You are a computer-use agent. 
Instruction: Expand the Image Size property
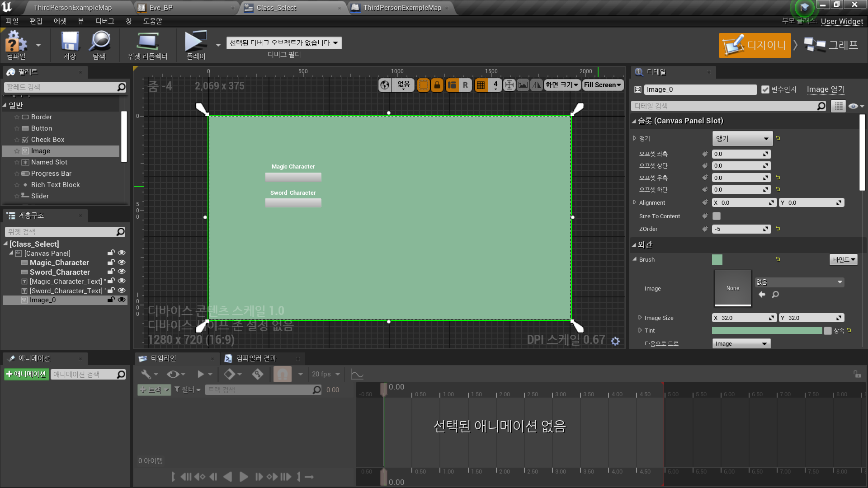click(640, 318)
